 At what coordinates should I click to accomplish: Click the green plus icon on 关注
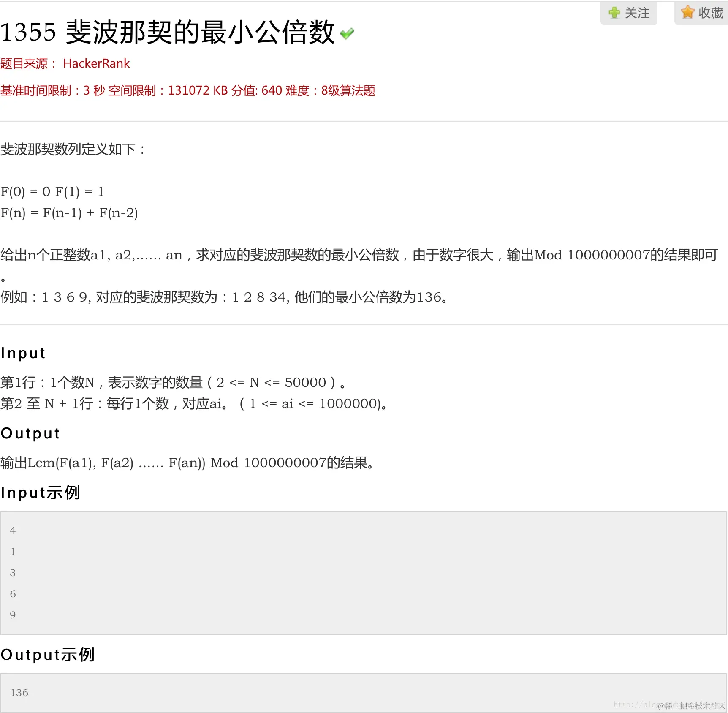click(x=614, y=13)
